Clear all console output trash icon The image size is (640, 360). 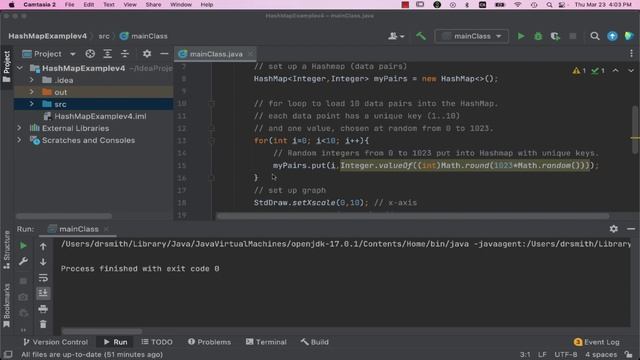click(x=43, y=324)
